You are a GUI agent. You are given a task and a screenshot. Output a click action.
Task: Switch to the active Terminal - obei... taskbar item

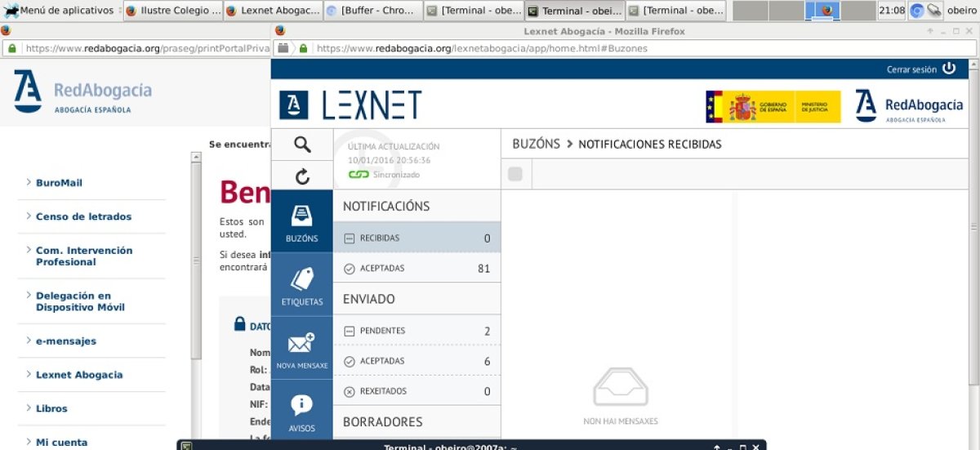click(x=574, y=11)
